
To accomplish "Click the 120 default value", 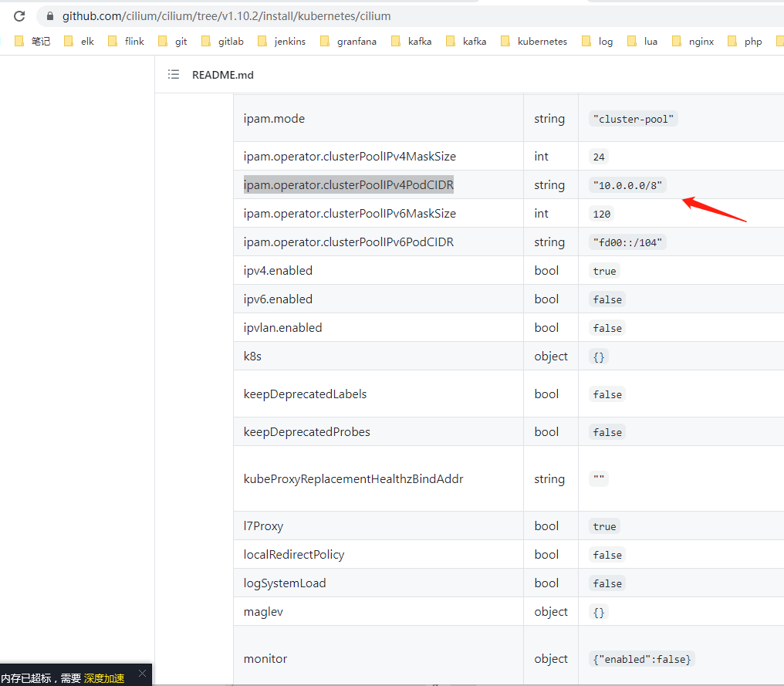I will click(601, 214).
